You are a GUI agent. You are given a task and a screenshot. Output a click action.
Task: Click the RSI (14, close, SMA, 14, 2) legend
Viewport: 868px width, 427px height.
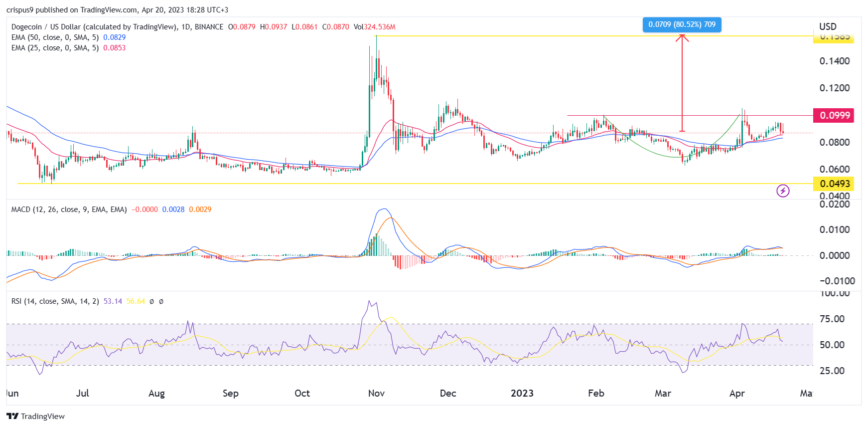click(x=55, y=301)
